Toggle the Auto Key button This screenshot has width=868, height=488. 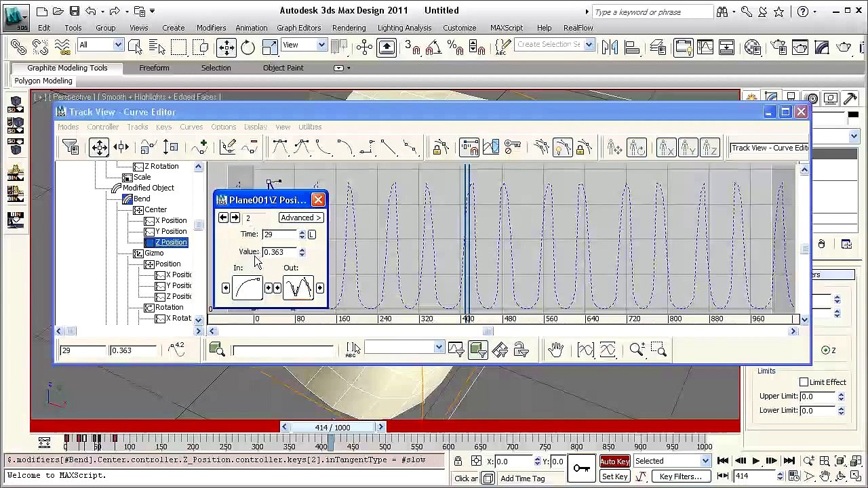[x=614, y=461]
